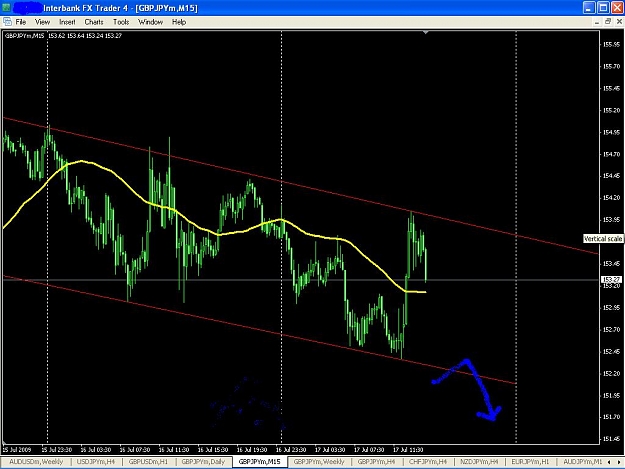Select the active GBPJPYm,M15 chart tab
Screen dimensions: 625x469
coord(259,462)
